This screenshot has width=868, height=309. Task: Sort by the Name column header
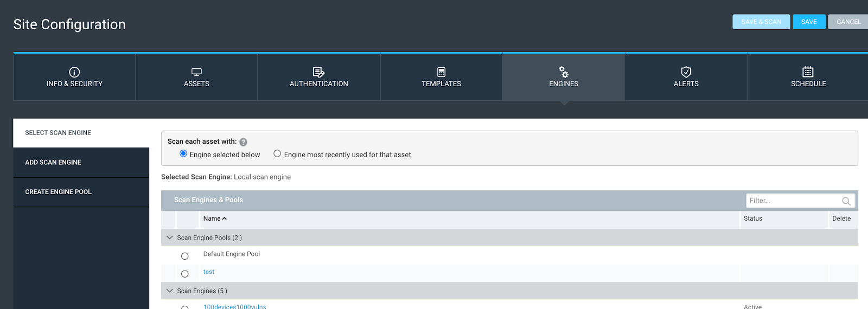tap(214, 218)
